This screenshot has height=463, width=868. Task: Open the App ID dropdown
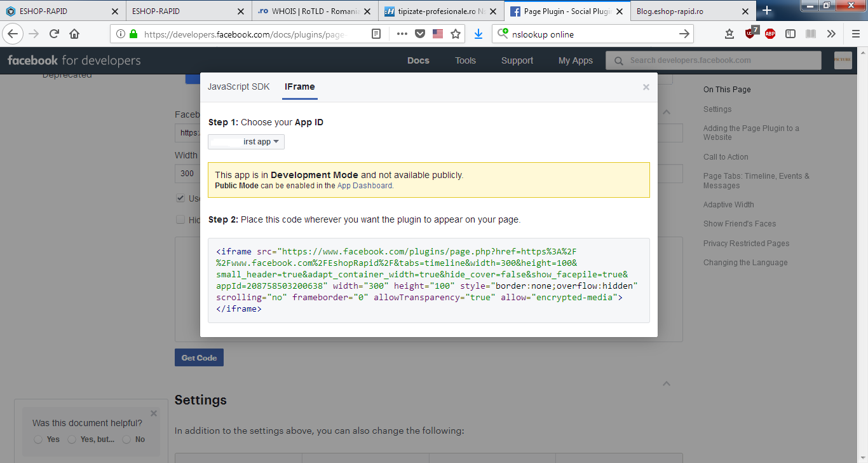click(246, 142)
